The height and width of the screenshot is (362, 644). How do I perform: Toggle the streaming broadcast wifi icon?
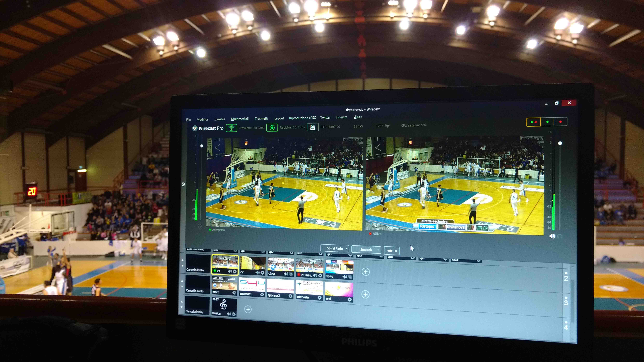pos(231,128)
